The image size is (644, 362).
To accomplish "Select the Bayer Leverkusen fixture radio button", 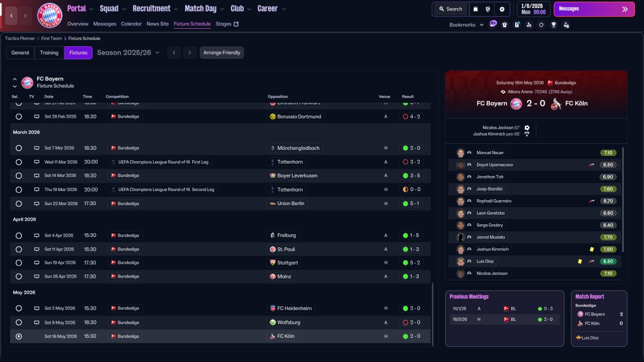I will pyautogui.click(x=19, y=176).
